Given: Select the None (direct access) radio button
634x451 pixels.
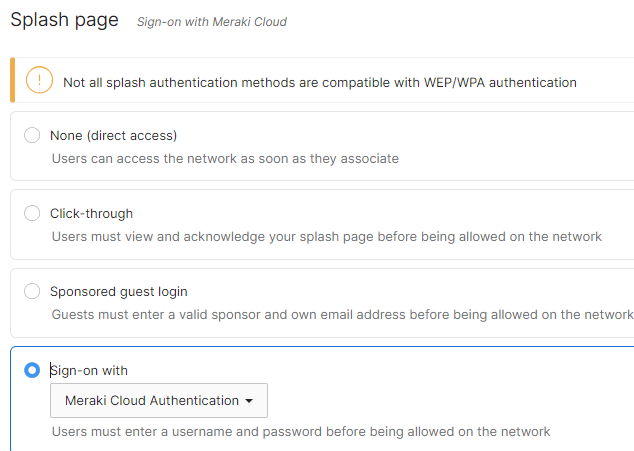Looking at the screenshot, I should (x=32, y=135).
